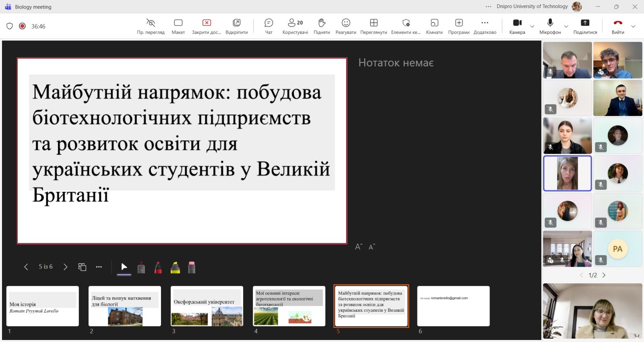Expand the dropdown arrow beside Вийти
The width and height of the screenshot is (644, 342).
pos(633,27)
